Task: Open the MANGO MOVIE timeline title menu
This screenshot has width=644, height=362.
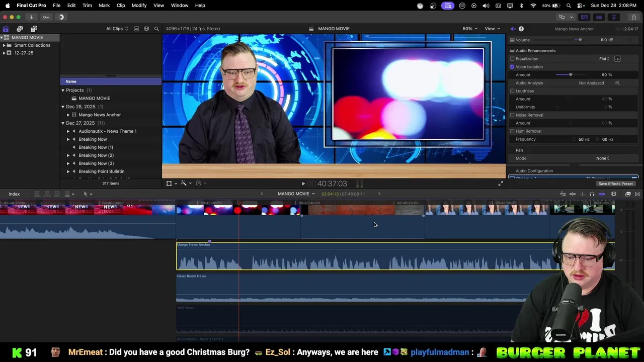Action: pos(296,194)
